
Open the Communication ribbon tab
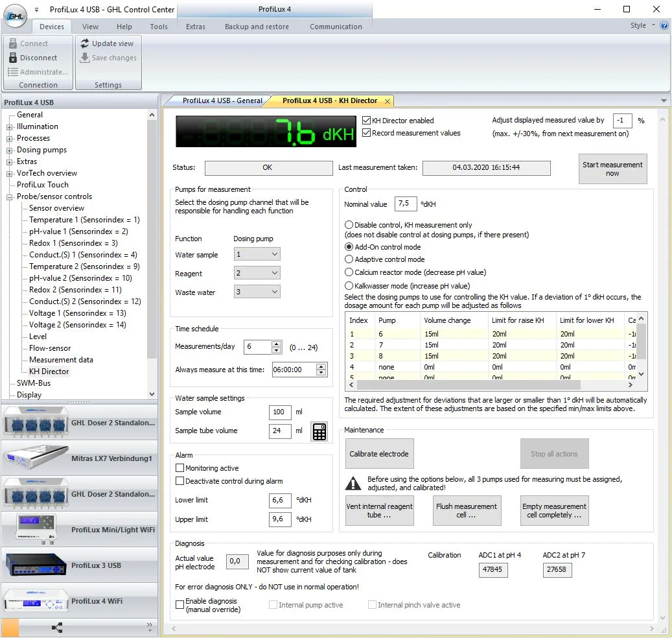click(336, 27)
